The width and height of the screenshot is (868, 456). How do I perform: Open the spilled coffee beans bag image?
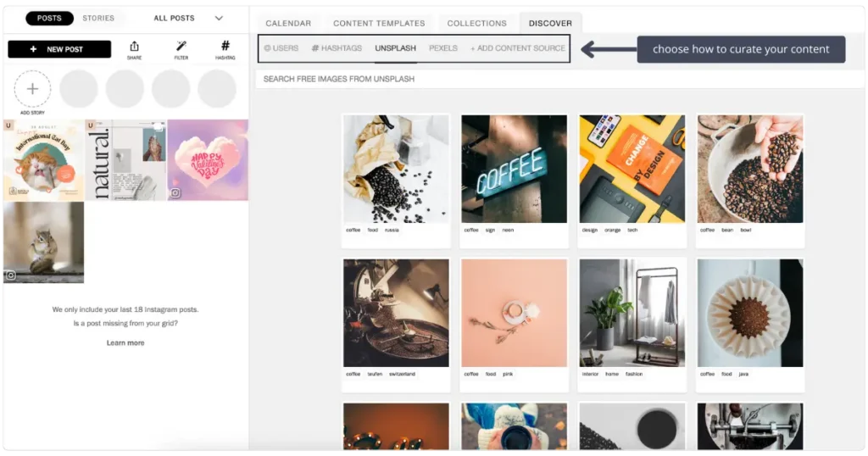(397, 169)
